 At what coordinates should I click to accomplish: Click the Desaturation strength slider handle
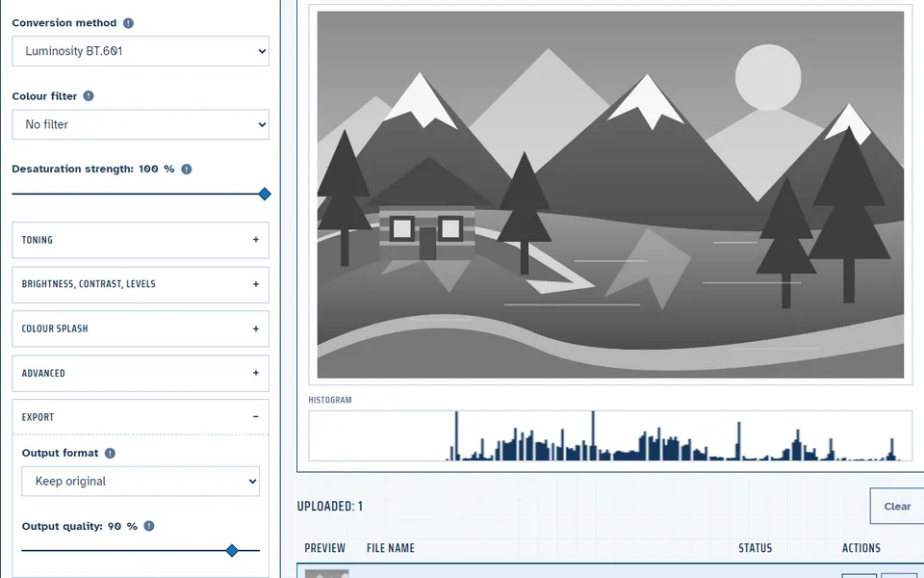(265, 194)
